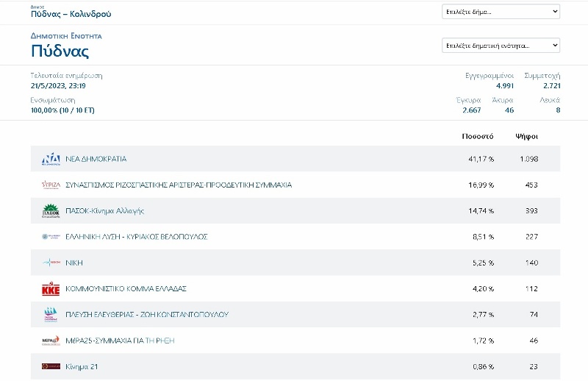Click ΜέΡΑ25-ΣΥΜΜΑΧΙΑ ΓΙΑ ΤΗ ΡΗΞΗ name
This screenshot has width=588, height=381.
pos(120,341)
